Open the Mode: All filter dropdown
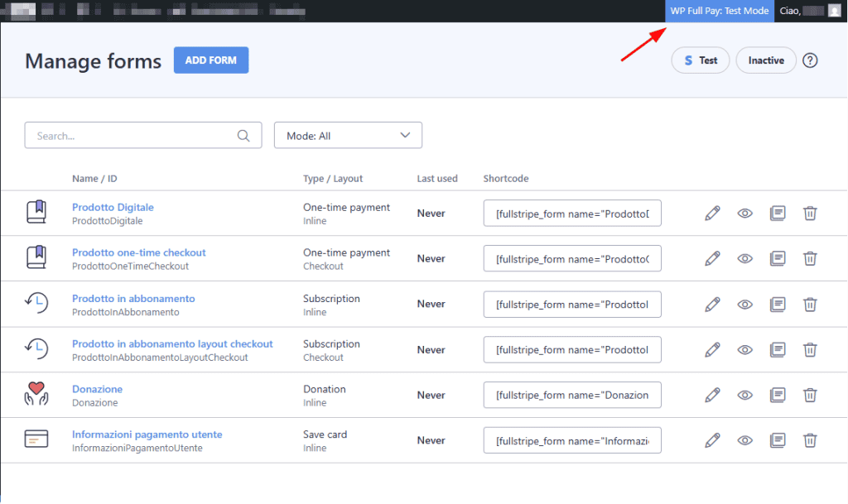The height and width of the screenshot is (504, 848). click(348, 134)
